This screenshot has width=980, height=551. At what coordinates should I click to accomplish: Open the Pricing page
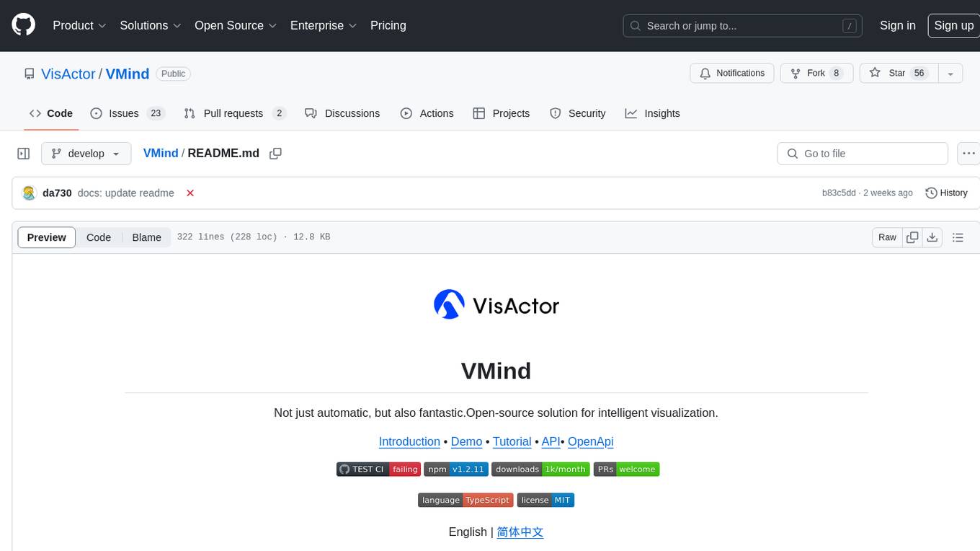(388, 25)
